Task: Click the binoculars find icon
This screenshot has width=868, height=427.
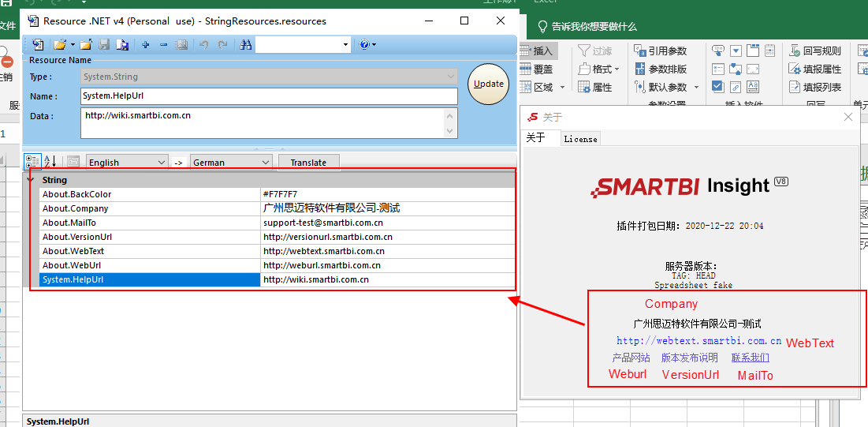Action: (x=246, y=45)
